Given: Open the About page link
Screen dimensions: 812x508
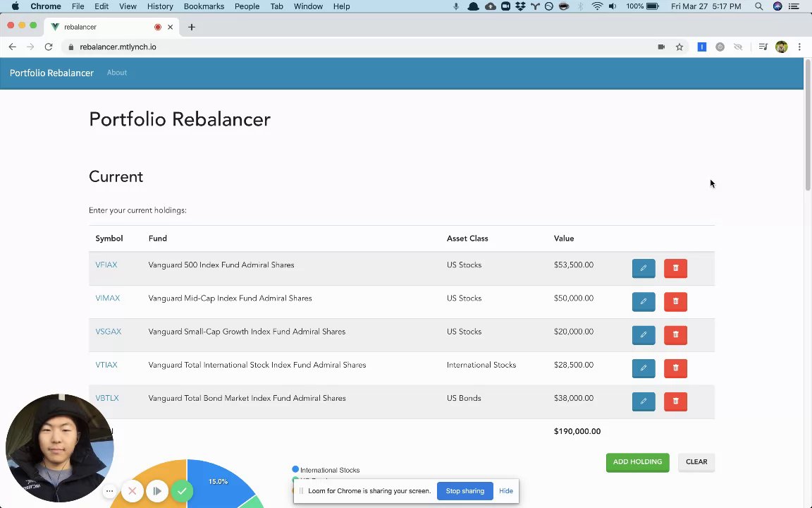Looking at the screenshot, I should [116, 73].
